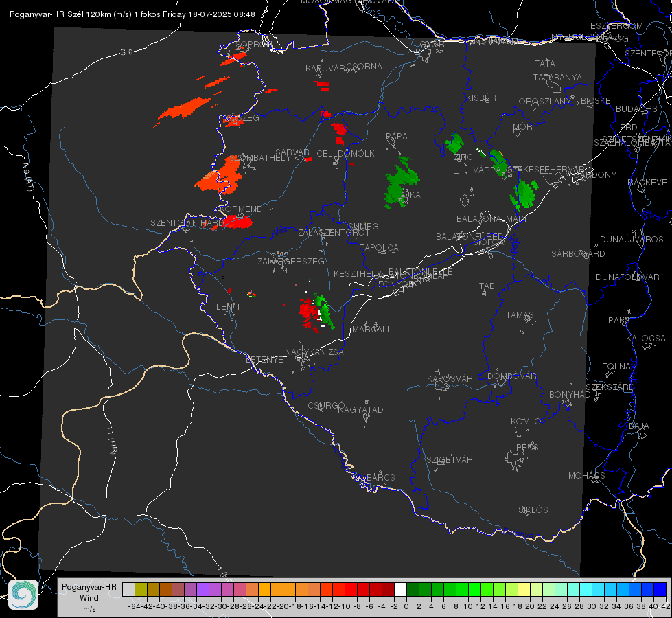The height and width of the screenshot is (618, 672).
Task: Click the swirl logo icon beside the legend
Action: point(23,594)
